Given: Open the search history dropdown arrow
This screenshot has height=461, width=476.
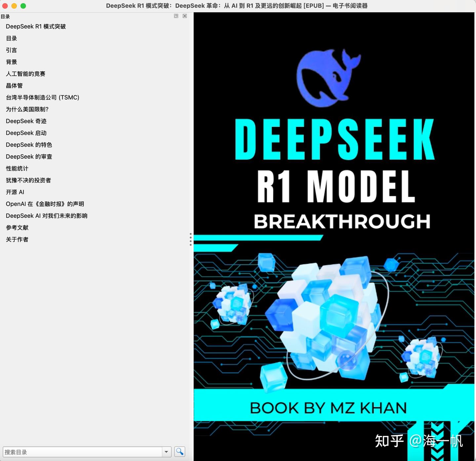Looking at the screenshot, I should (x=167, y=451).
